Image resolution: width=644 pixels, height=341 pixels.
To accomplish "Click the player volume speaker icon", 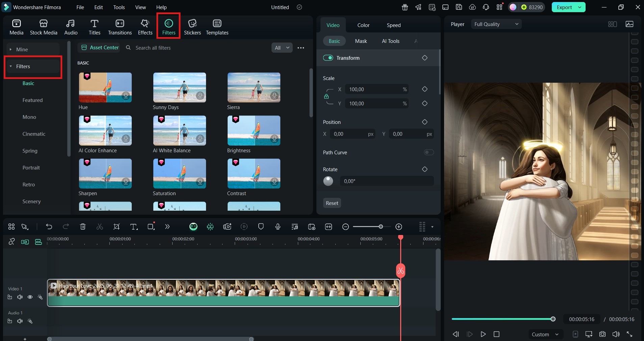I will click(x=616, y=334).
